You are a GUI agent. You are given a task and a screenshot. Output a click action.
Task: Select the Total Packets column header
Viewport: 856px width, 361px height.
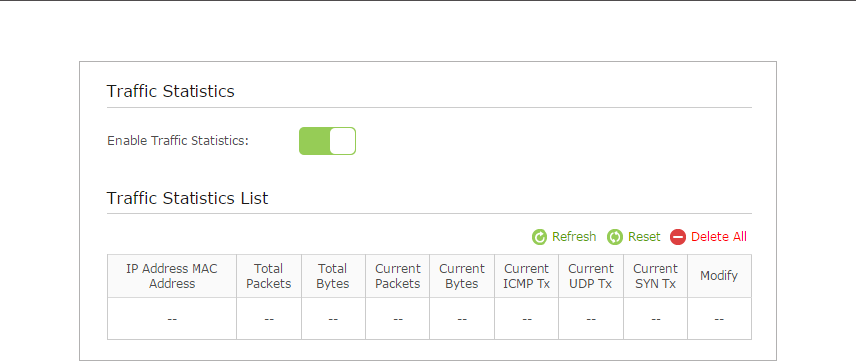point(269,276)
